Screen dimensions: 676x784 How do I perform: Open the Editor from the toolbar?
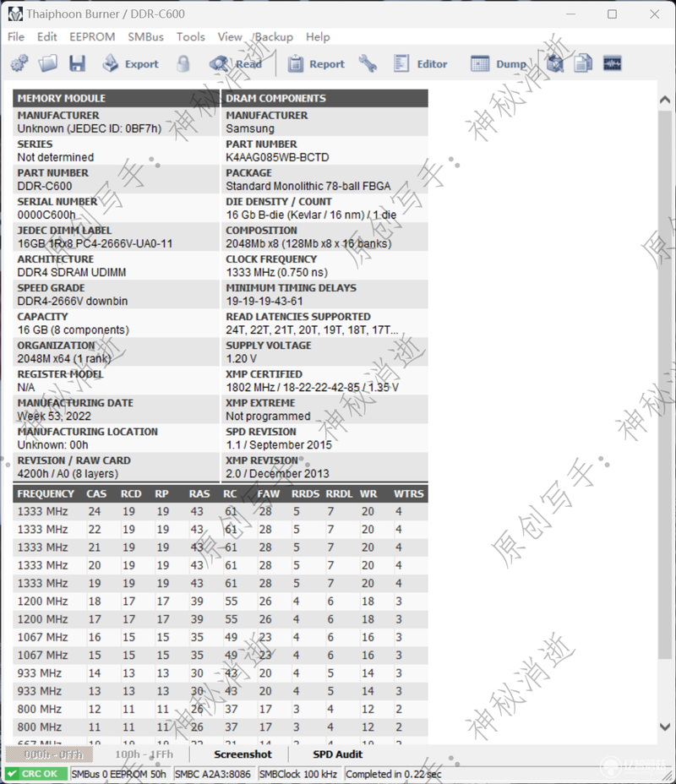421,63
